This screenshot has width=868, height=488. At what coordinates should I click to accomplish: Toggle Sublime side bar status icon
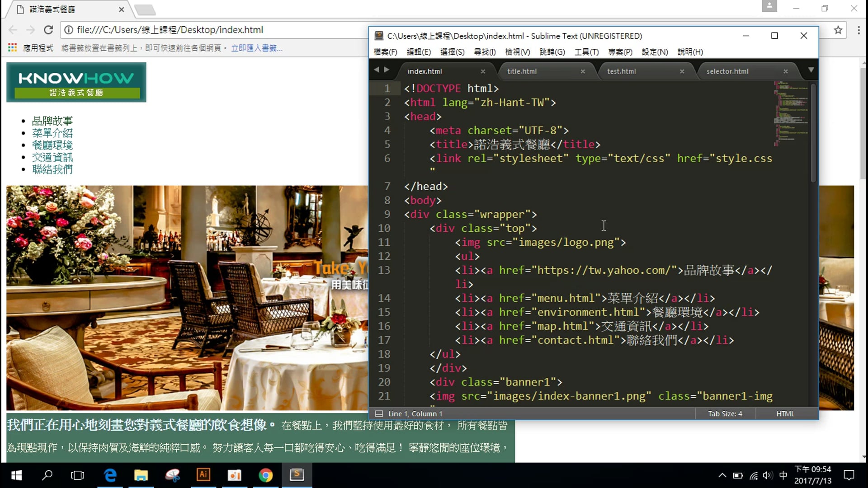[379, 413]
